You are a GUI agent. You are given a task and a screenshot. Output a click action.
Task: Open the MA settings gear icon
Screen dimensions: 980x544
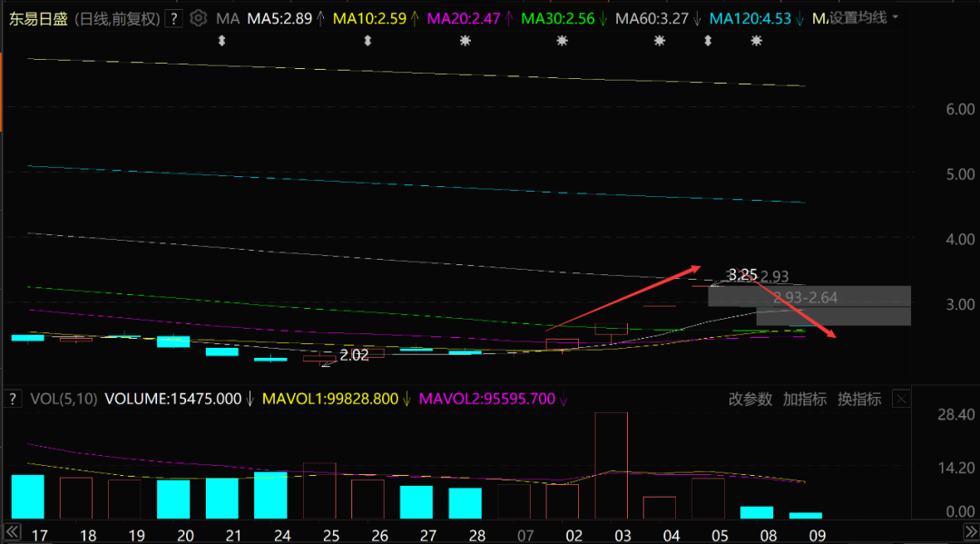click(198, 18)
